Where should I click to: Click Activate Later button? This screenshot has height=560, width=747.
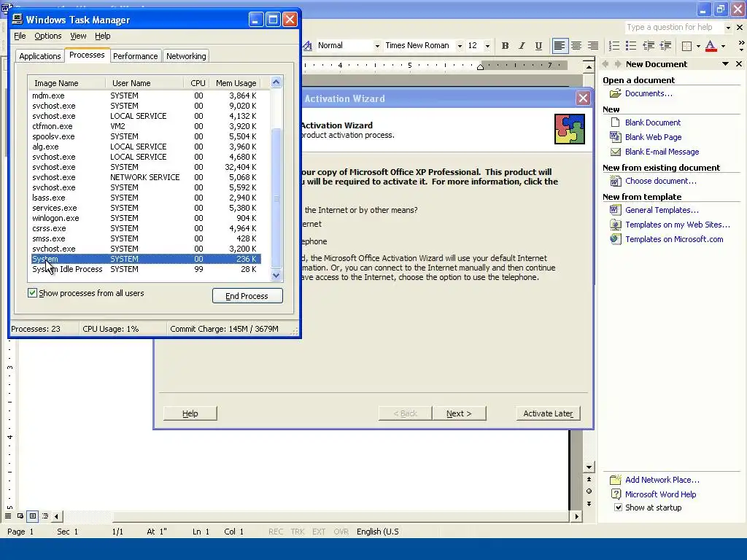(x=548, y=413)
